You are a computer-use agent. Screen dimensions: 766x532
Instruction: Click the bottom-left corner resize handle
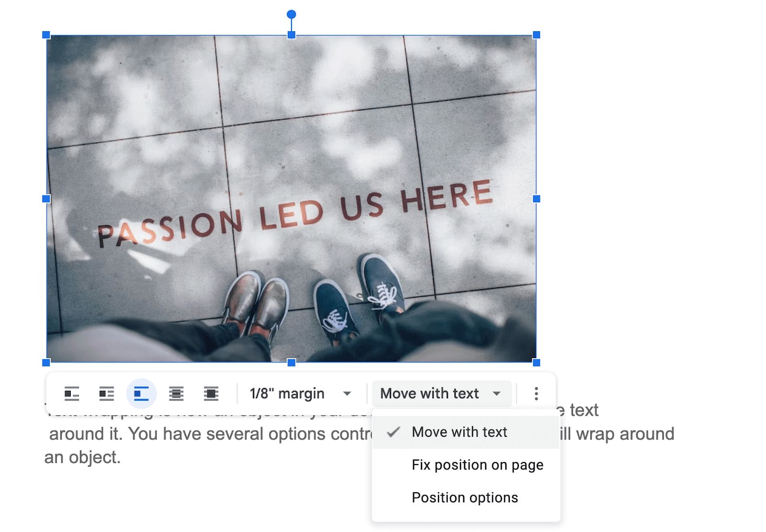46,362
